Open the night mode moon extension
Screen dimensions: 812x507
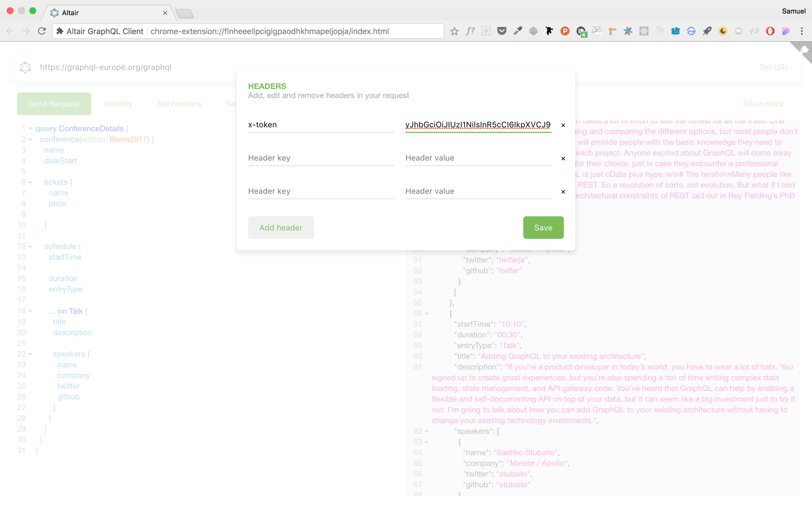(723, 31)
